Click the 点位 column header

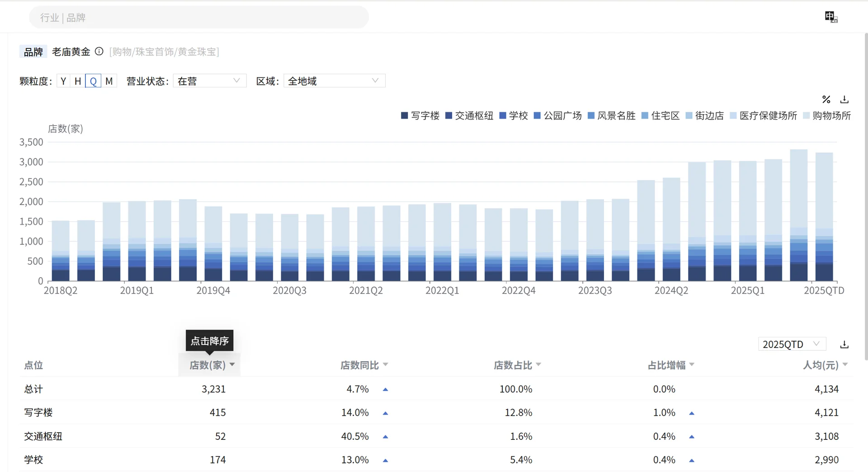[x=33, y=365]
